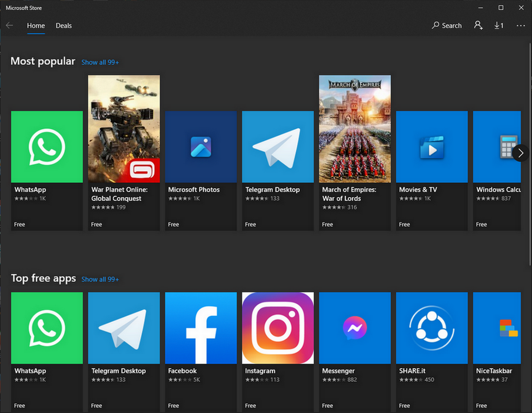Click 'War Planet Online: Global Conquest' title text
Screen dimensions: 532x413
point(119,194)
